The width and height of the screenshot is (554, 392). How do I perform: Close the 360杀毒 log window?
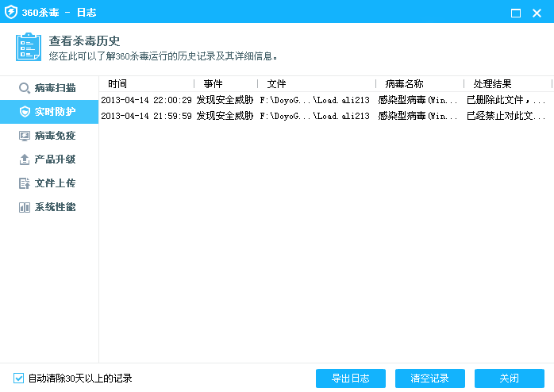[537, 13]
